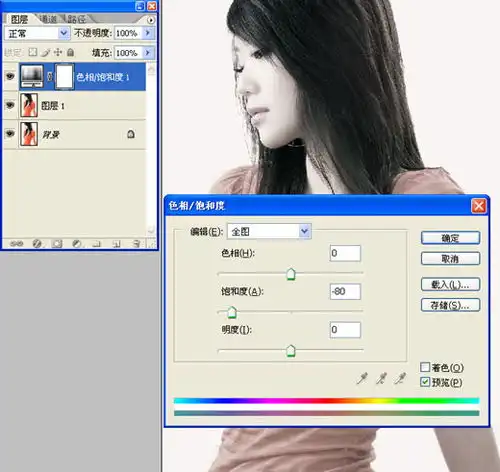
Task: Click the 取消 cancel button
Action: click(x=450, y=258)
